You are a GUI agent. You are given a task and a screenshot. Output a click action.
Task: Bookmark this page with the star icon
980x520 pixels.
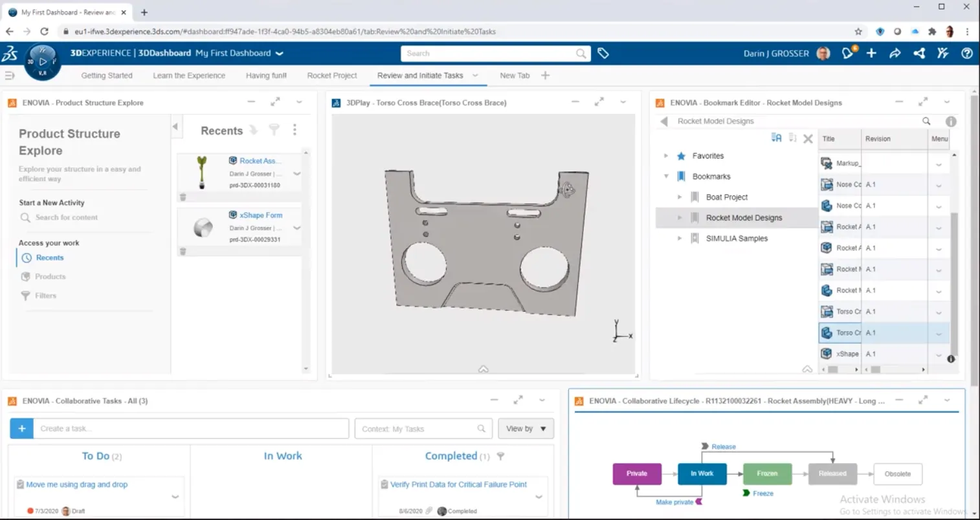click(858, 31)
